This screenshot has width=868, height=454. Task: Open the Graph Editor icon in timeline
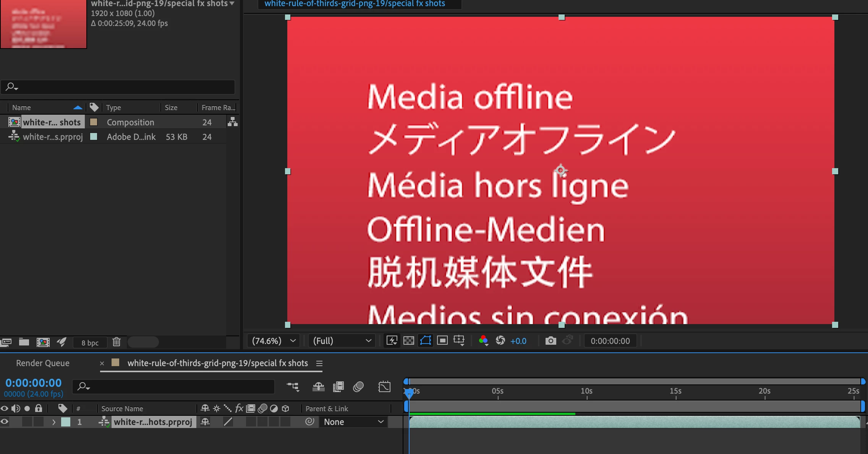tap(384, 387)
